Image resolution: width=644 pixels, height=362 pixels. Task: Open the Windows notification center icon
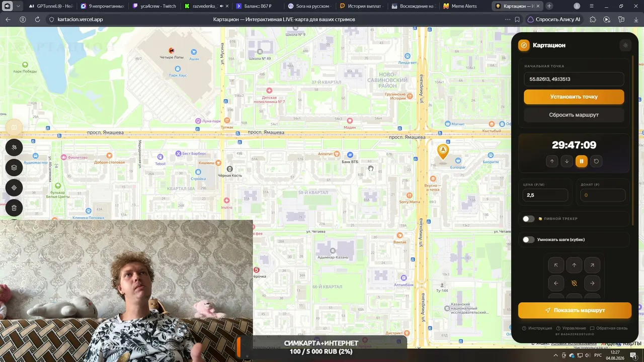coord(633,355)
